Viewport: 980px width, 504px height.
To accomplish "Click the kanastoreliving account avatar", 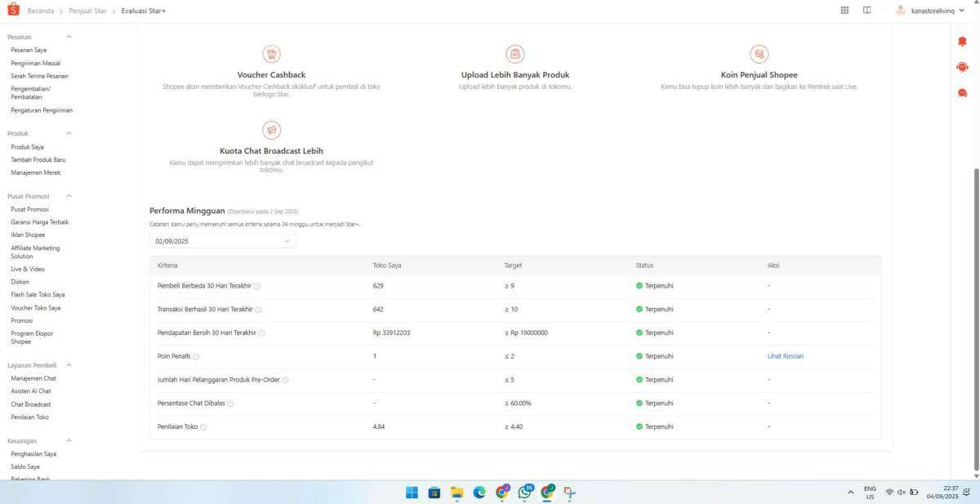I will [x=901, y=11].
